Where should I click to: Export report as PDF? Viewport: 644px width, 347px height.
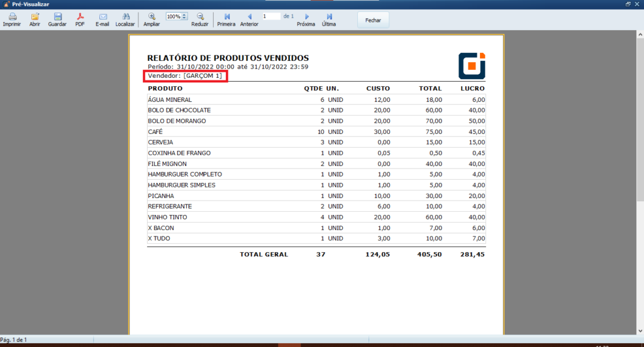pos(80,18)
